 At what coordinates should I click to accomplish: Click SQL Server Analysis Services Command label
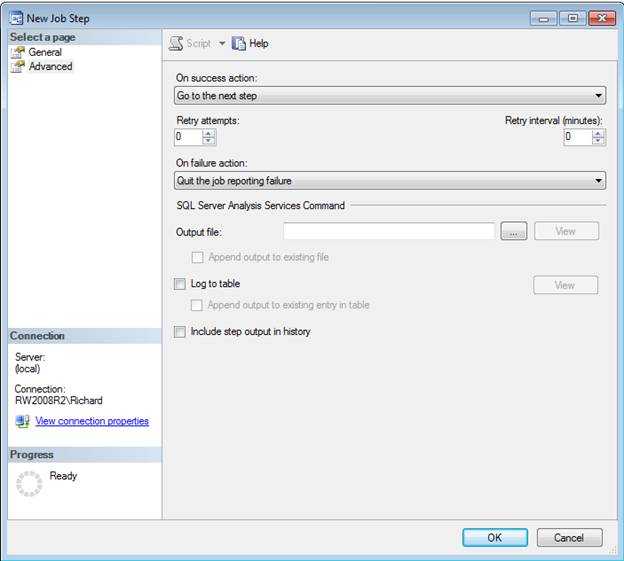pyautogui.click(x=261, y=205)
